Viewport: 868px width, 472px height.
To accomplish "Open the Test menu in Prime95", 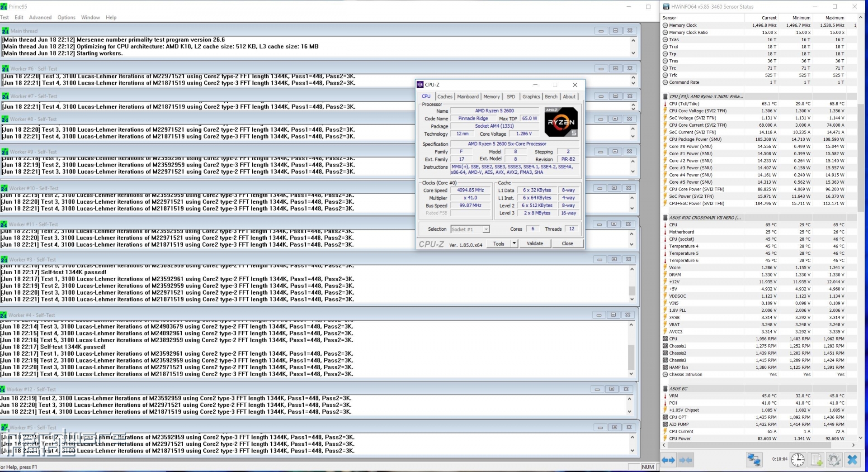I will (5, 18).
